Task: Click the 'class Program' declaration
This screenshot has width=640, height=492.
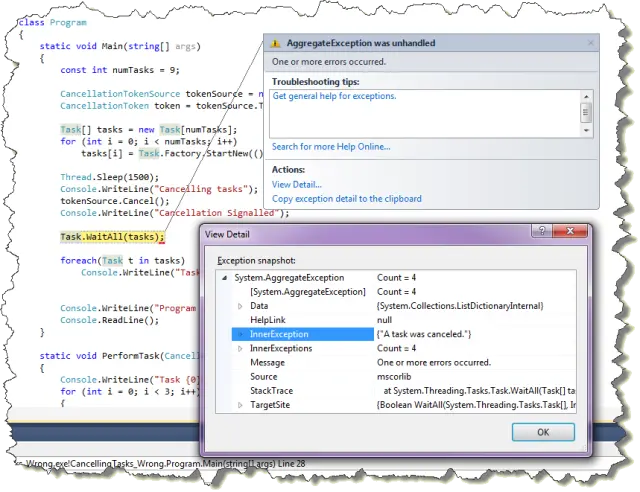Action: pyautogui.click(x=52, y=22)
